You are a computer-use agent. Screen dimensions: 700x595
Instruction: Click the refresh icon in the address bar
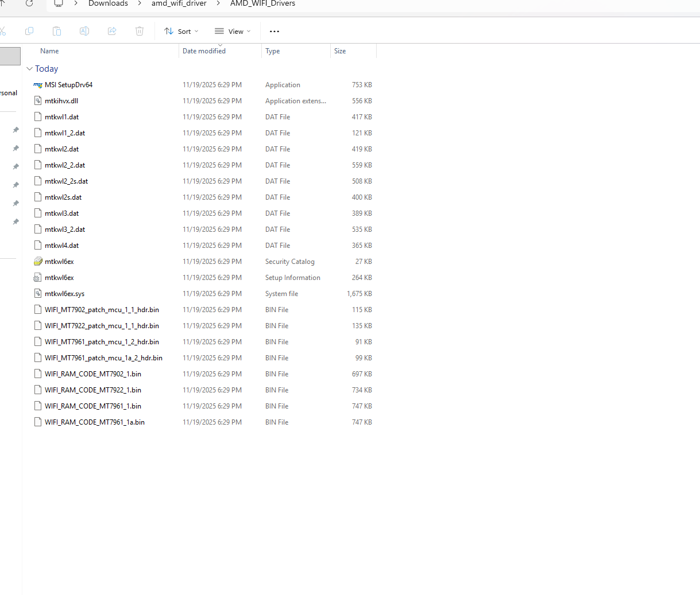point(29,3)
